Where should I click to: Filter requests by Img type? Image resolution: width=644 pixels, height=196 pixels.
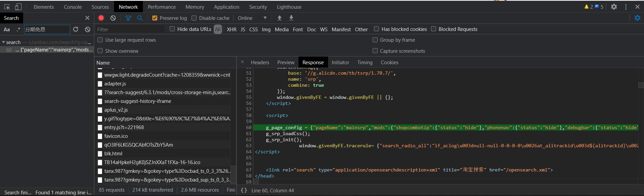pyautogui.click(x=266, y=30)
